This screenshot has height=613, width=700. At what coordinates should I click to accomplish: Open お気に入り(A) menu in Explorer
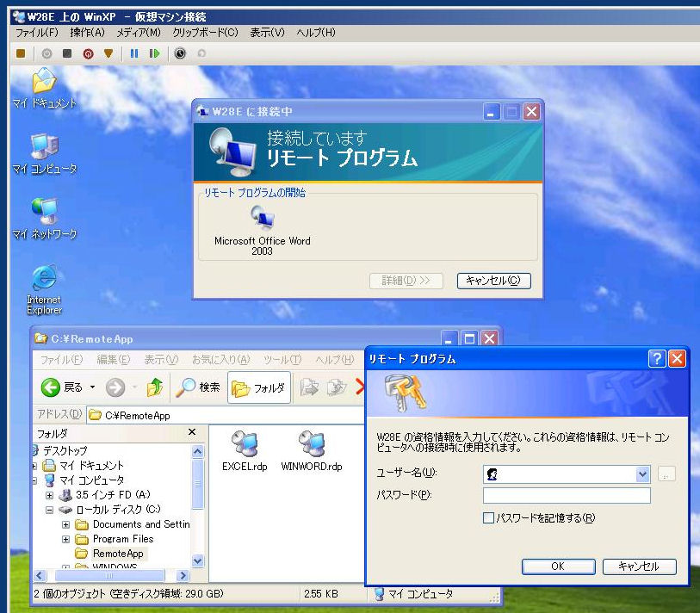click(221, 359)
